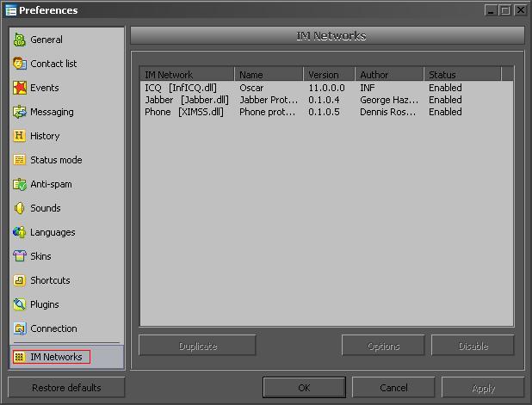The height and width of the screenshot is (405, 532).
Task: Click the Options button
Action: click(383, 346)
